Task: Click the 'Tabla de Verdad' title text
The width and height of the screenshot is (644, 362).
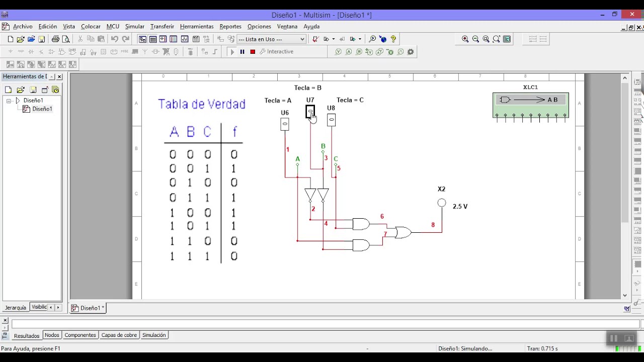Action: coord(202,104)
